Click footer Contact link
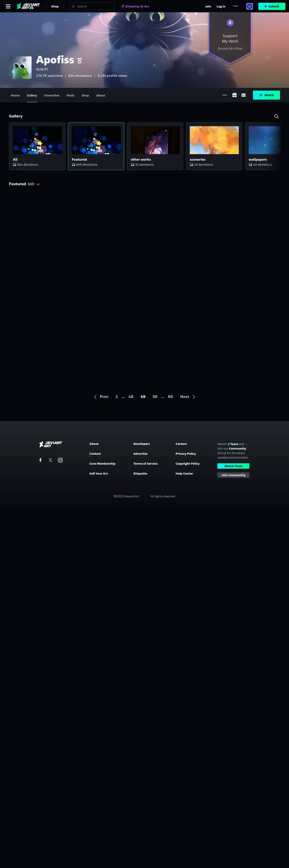Screen dimensions: 289x868 [95, 454]
